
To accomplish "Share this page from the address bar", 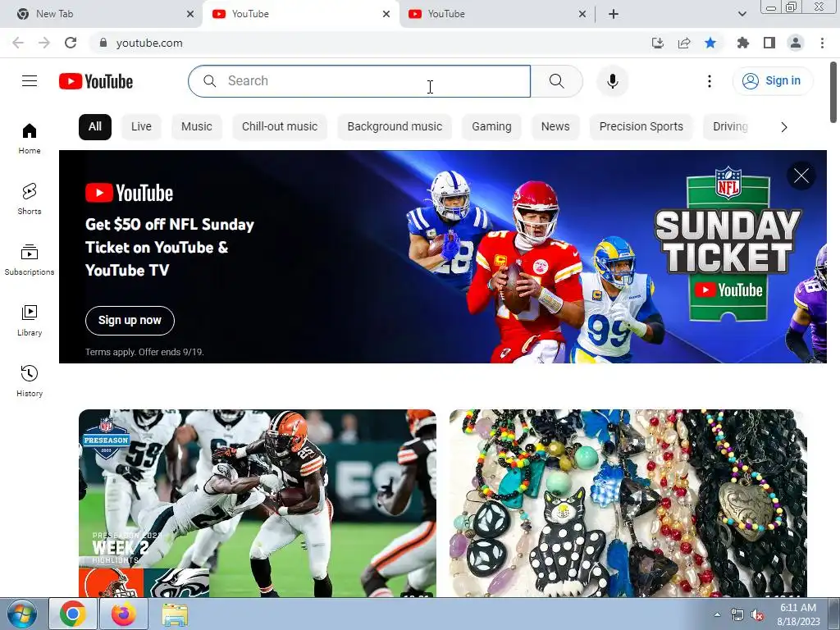I will click(x=683, y=43).
